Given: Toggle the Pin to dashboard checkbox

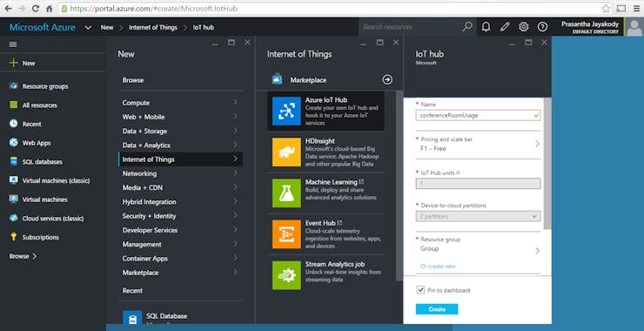Looking at the screenshot, I should click(x=420, y=290).
